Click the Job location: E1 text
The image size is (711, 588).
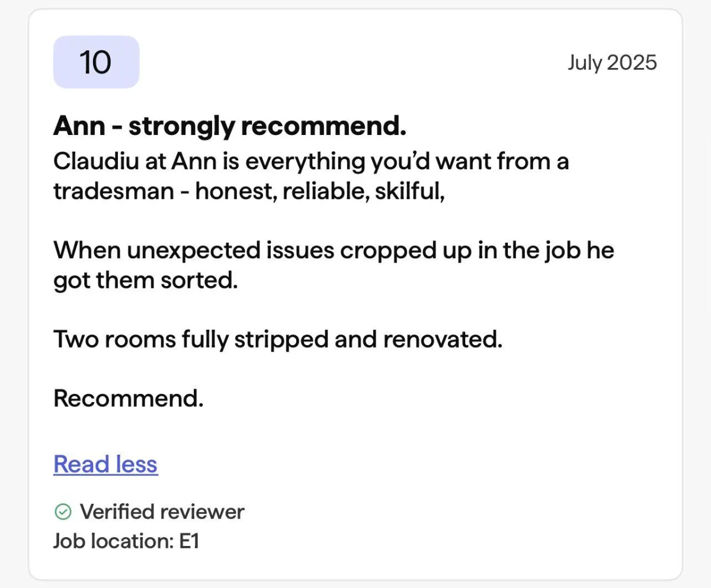click(x=126, y=541)
